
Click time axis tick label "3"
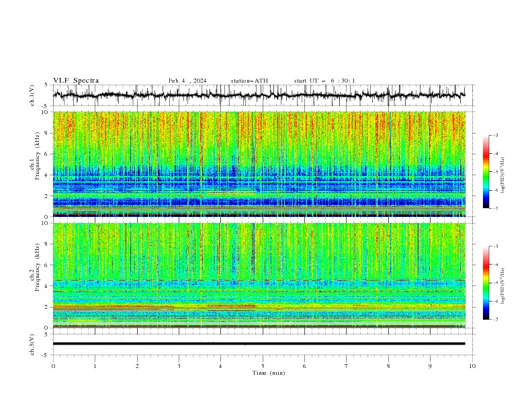(179, 366)
